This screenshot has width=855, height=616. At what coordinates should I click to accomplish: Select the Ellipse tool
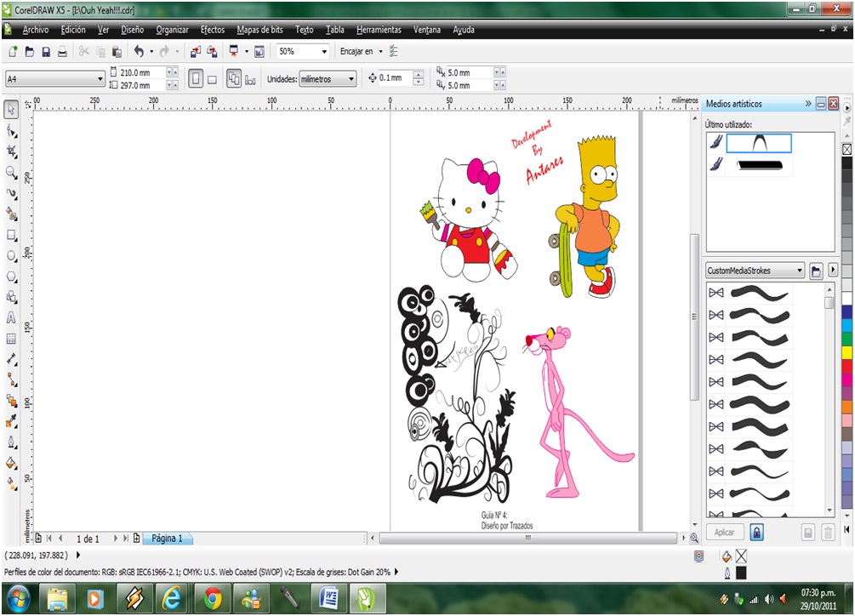[x=11, y=256]
